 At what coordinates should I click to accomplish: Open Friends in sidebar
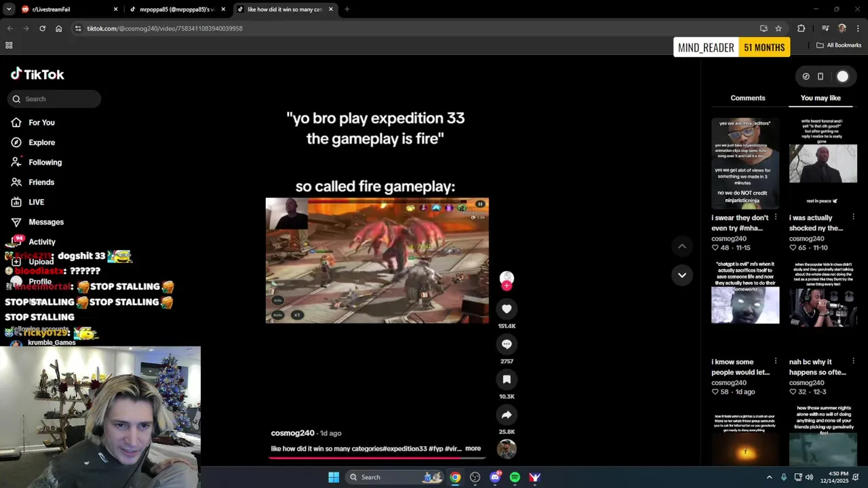[41, 182]
